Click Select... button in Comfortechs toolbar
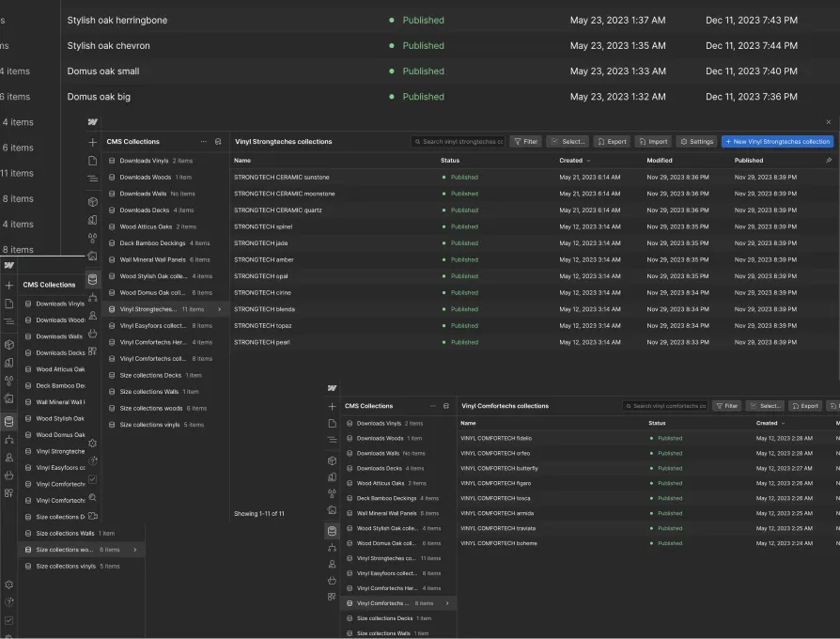 coord(765,406)
